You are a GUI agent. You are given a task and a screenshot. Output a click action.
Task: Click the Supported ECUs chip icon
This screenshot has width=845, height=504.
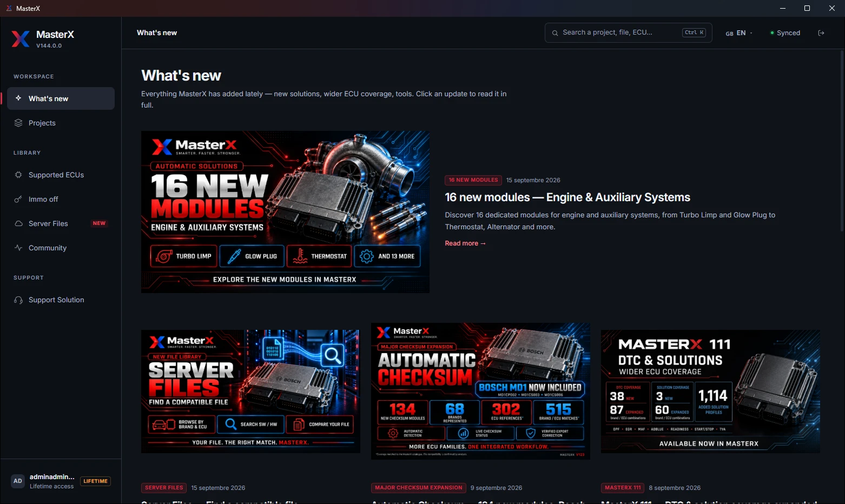coord(18,175)
